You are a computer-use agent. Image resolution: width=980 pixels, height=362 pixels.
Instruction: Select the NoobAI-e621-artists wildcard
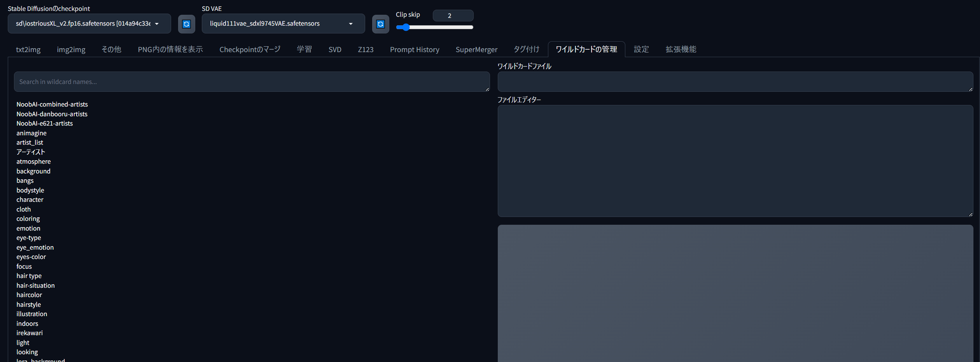click(44, 123)
